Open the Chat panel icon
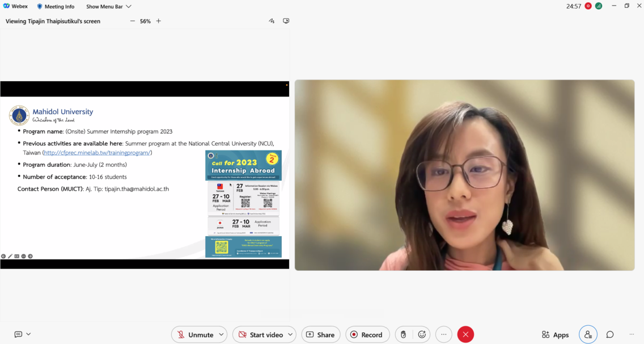The height and width of the screenshot is (344, 644). [610, 334]
